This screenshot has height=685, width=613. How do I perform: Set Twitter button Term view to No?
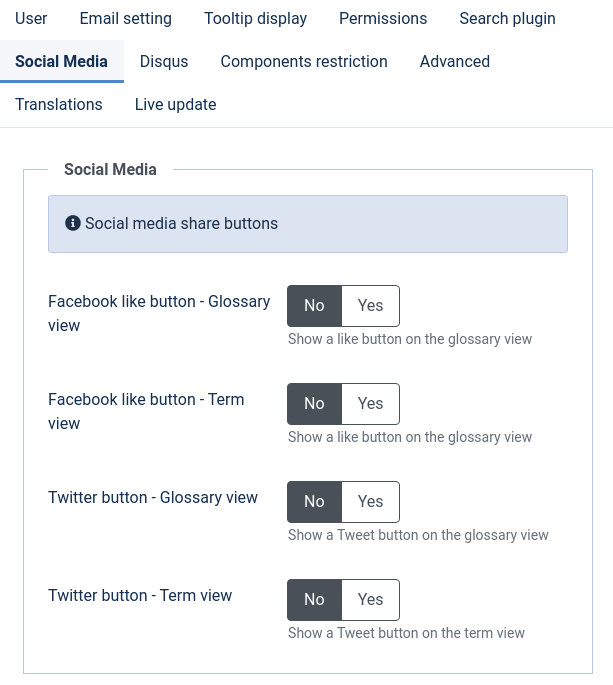coord(314,600)
